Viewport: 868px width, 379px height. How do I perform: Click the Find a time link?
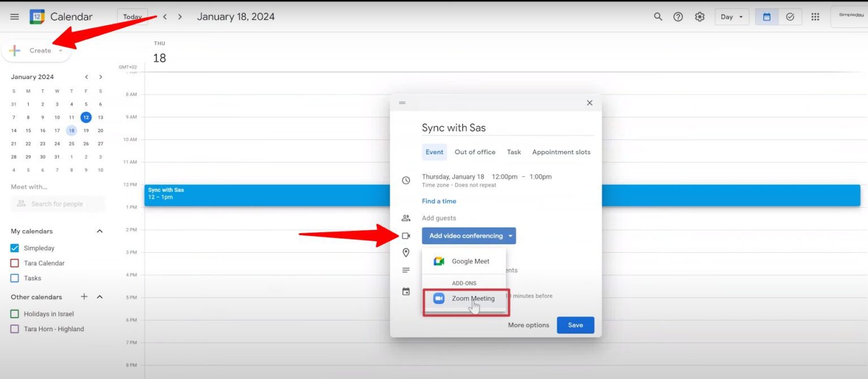[x=439, y=201]
